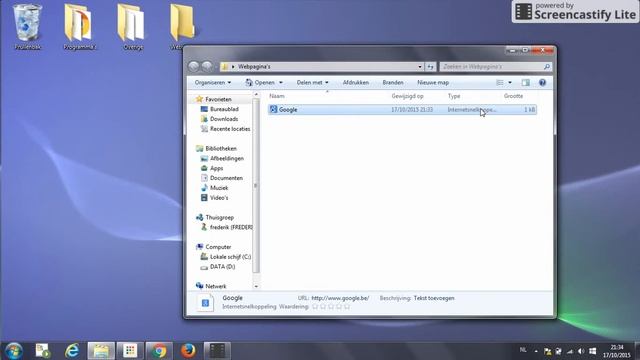
Task: Show hidden system tray icons
Action: (536, 351)
